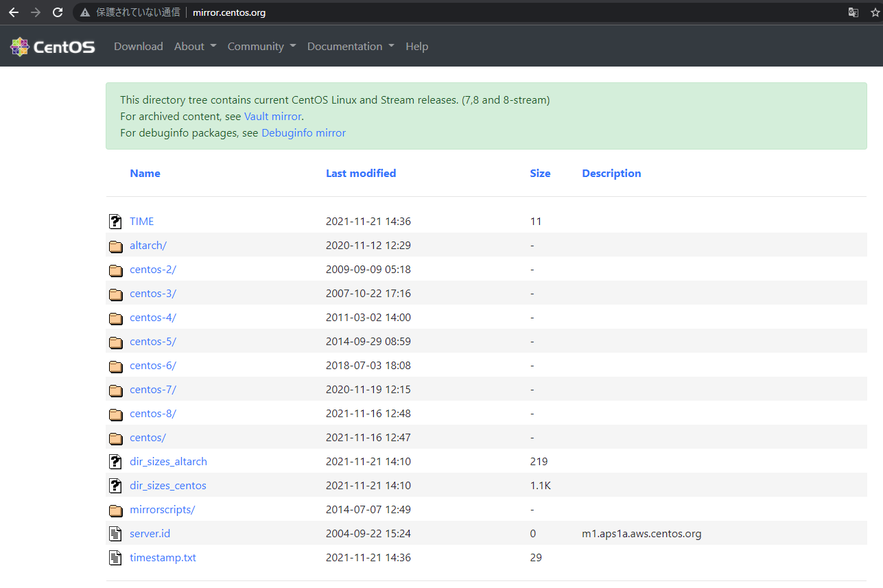This screenshot has width=883, height=588.
Task: Click the unknown-file icon beside TIME
Action: (115, 222)
